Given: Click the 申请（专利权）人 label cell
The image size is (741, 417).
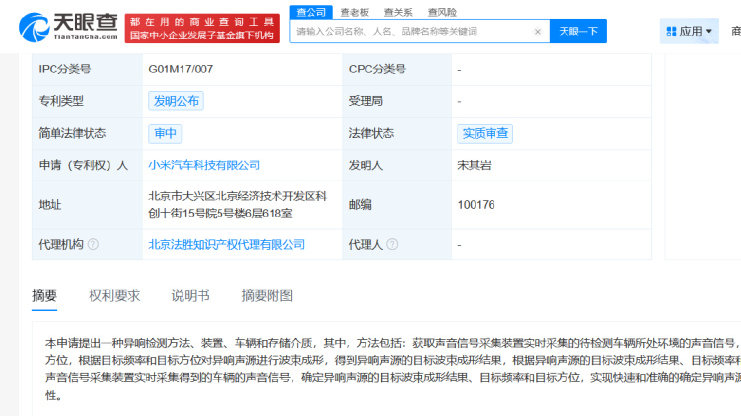Looking at the screenshot, I should click(87, 165).
